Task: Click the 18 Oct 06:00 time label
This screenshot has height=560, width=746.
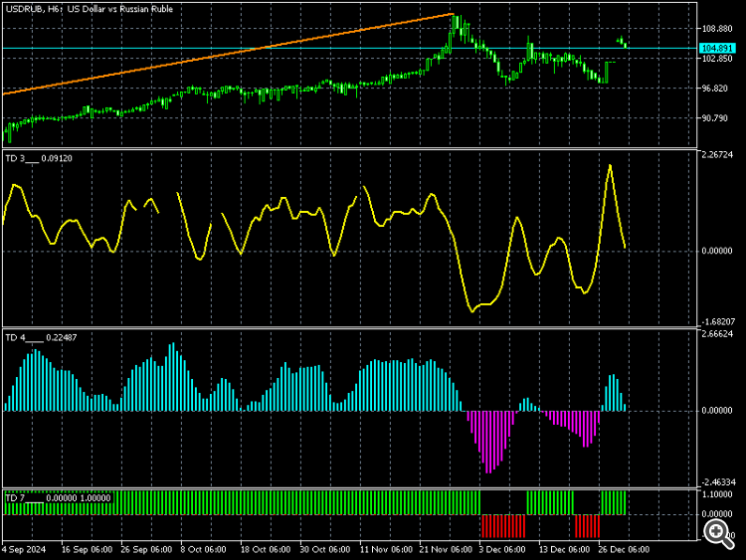Action: (x=266, y=549)
